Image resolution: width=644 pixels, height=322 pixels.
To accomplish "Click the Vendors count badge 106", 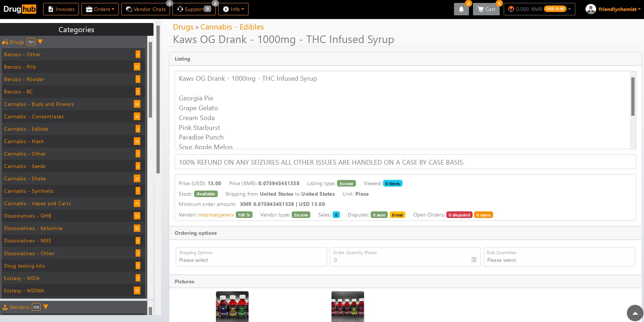I will [x=36, y=307].
